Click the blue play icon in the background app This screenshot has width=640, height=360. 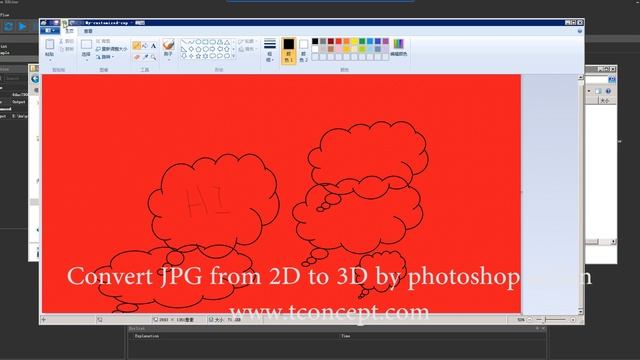pos(22,27)
